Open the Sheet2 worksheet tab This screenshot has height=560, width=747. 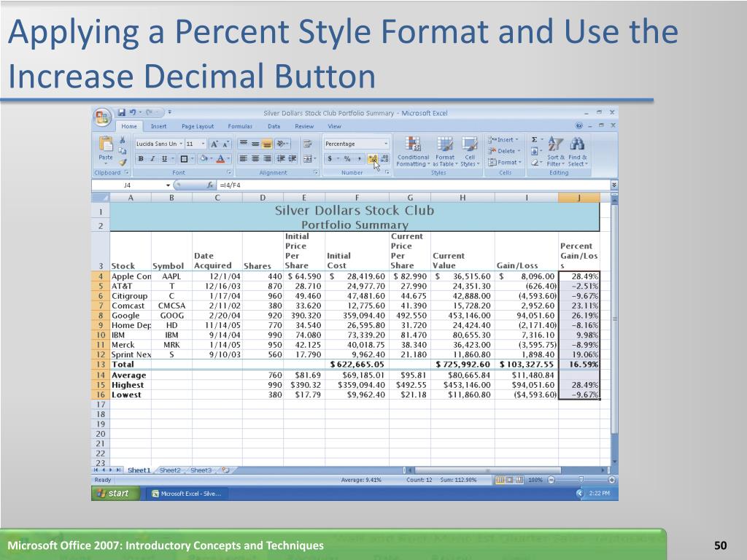170,470
